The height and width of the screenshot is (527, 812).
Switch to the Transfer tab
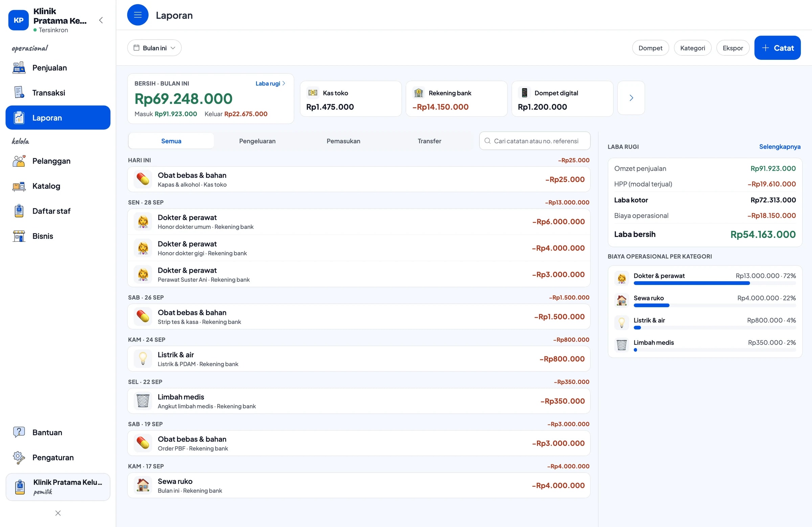(429, 141)
